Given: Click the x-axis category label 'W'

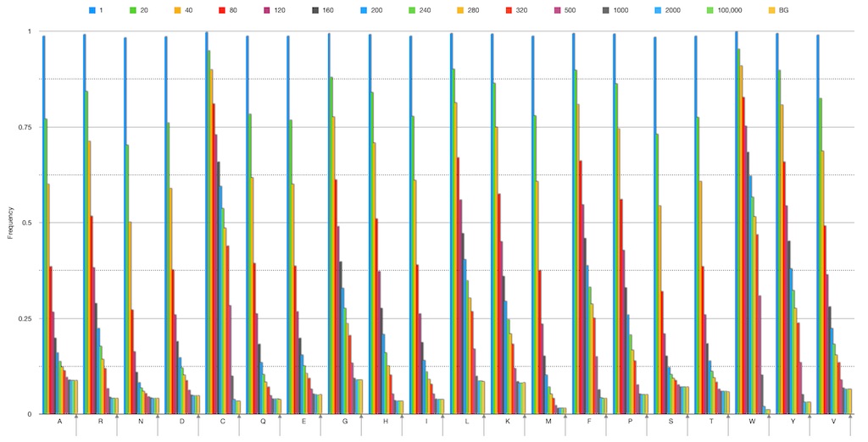Looking at the screenshot, I should [x=753, y=422].
